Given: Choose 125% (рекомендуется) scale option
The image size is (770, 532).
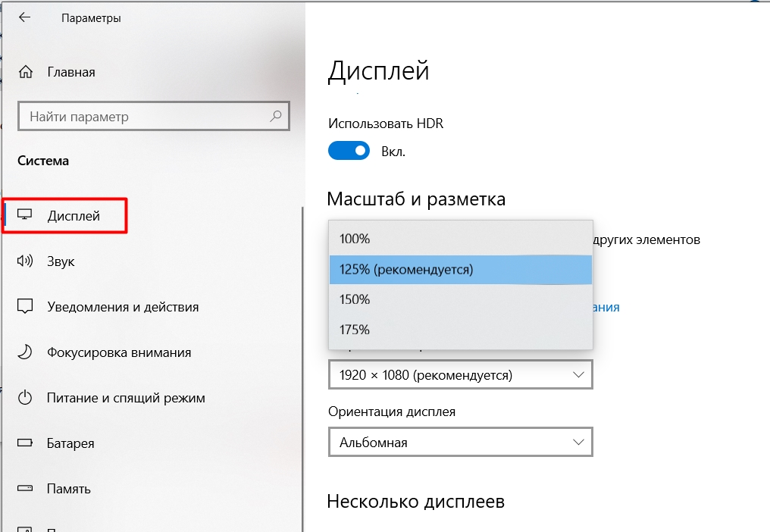Looking at the screenshot, I should (x=460, y=269).
